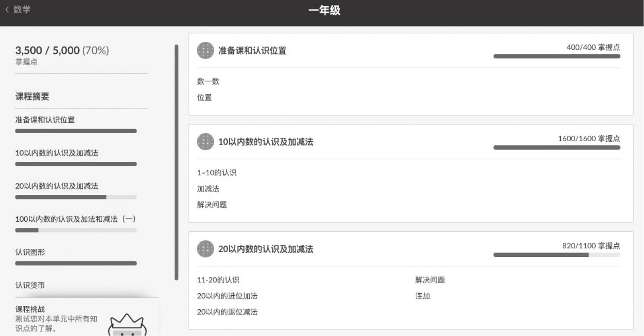The height and width of the screenshot is (336, 644).
Task: Jump to 100以内数的认识及加法和减法（一） in summary
Action: point(75,219)
